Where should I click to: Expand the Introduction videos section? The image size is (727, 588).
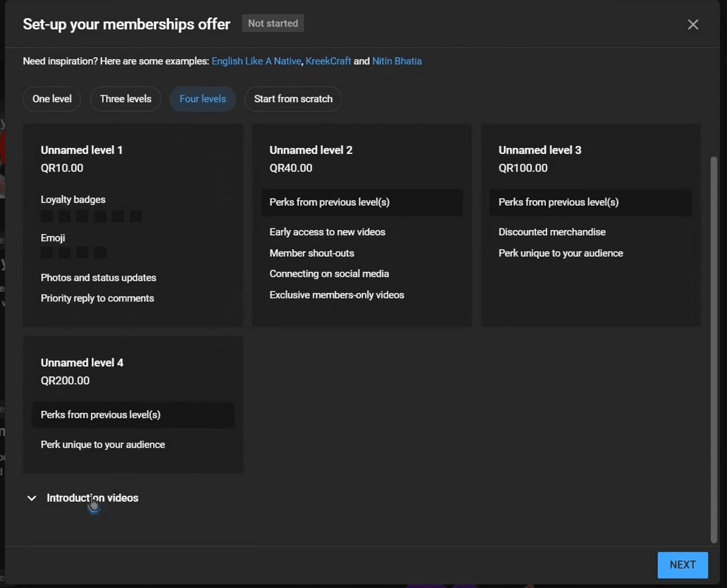(x=92, y=498)
